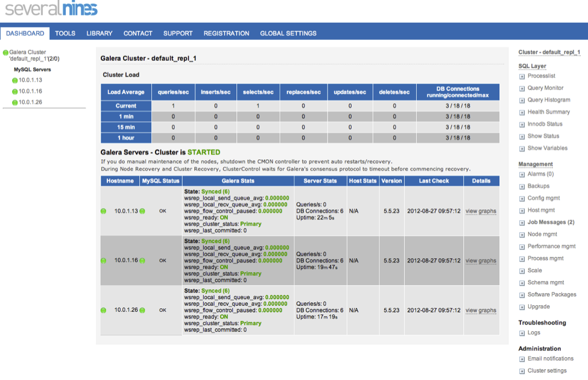588x380 pixels.
Task: Open the Logs link under Troubleshooting
Action: [534, 332]
